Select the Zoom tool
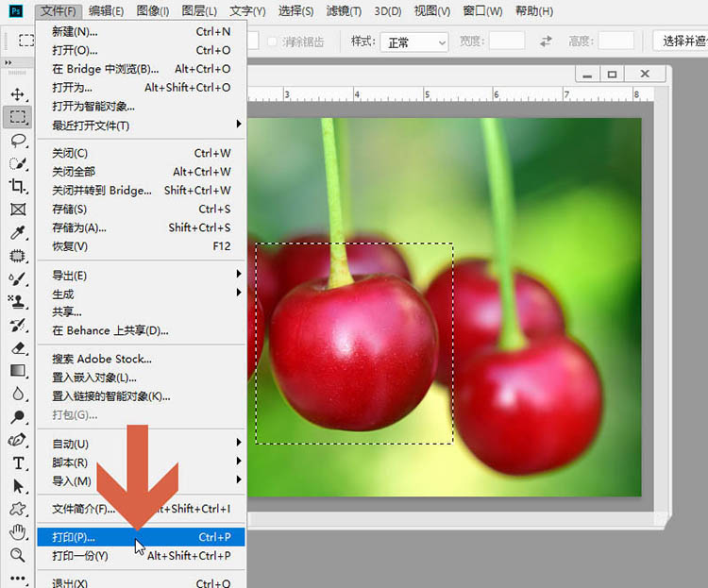Screen dimensions: 708x588 tap(18, 555)
